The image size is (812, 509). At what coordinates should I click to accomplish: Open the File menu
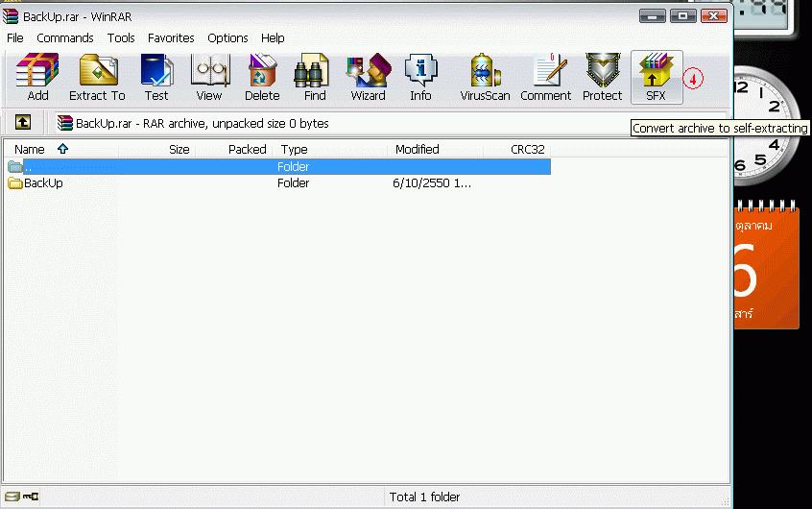[x=15, y=38]
